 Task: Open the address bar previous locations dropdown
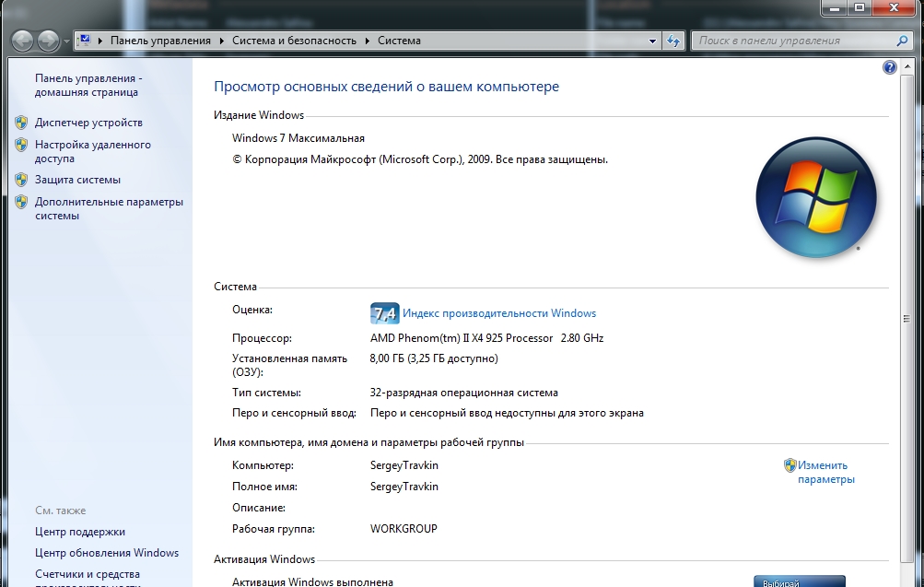pos(652,41)
